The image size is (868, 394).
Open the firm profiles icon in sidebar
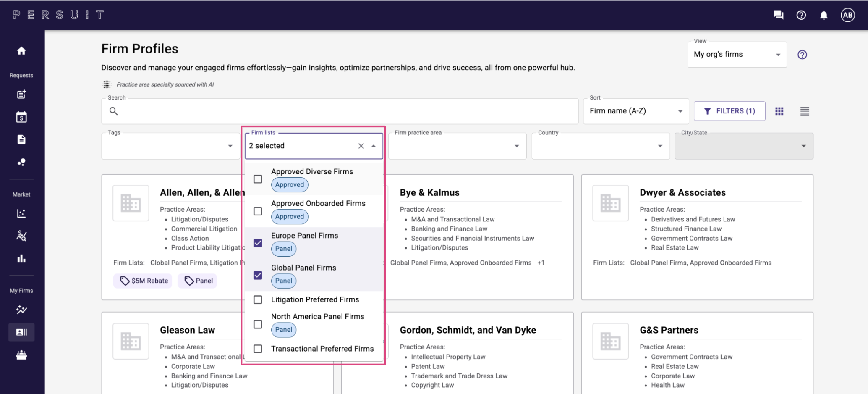click(x=21, y=332)
